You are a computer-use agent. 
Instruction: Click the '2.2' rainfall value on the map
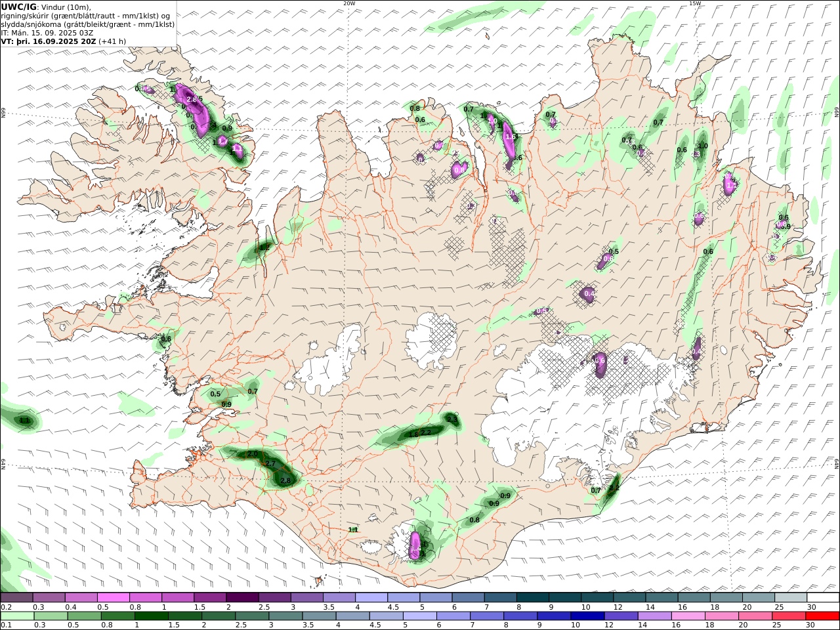point(426,432)
